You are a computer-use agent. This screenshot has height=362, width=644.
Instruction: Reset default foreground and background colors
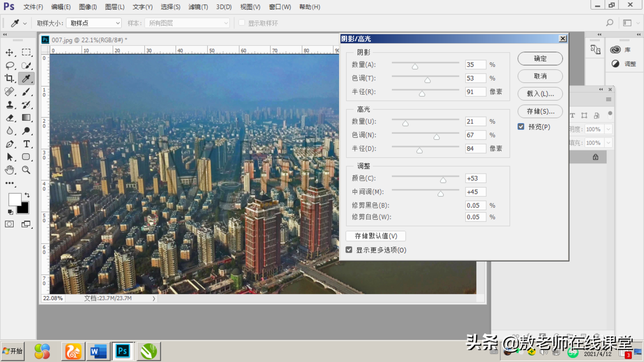pyautogui.click(x=10, y=212)
